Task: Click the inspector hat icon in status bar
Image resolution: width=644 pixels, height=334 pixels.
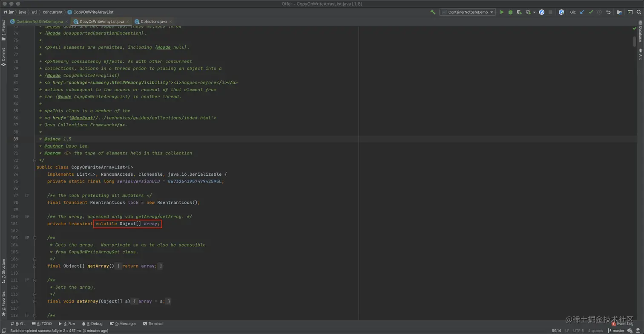Action: [x=638, y=331]
